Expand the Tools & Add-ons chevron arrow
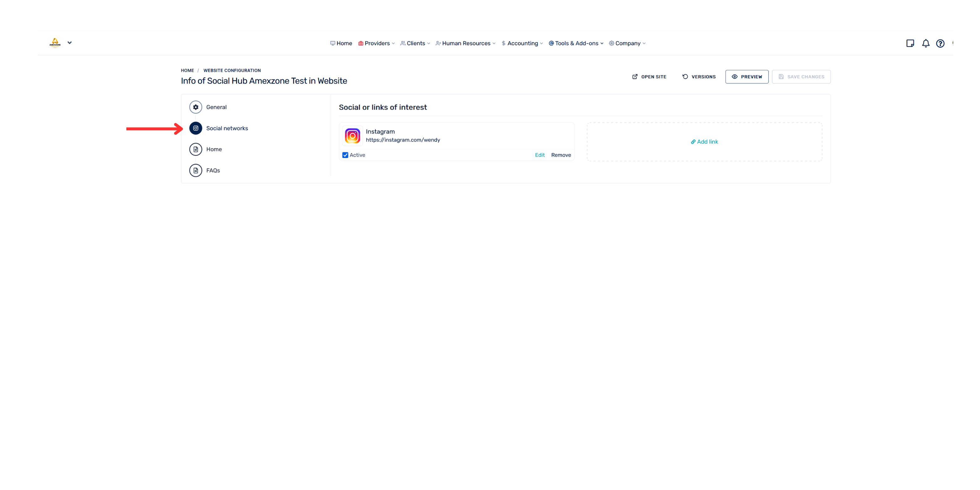This screenshot has height=490, width=980. [602, 43]
